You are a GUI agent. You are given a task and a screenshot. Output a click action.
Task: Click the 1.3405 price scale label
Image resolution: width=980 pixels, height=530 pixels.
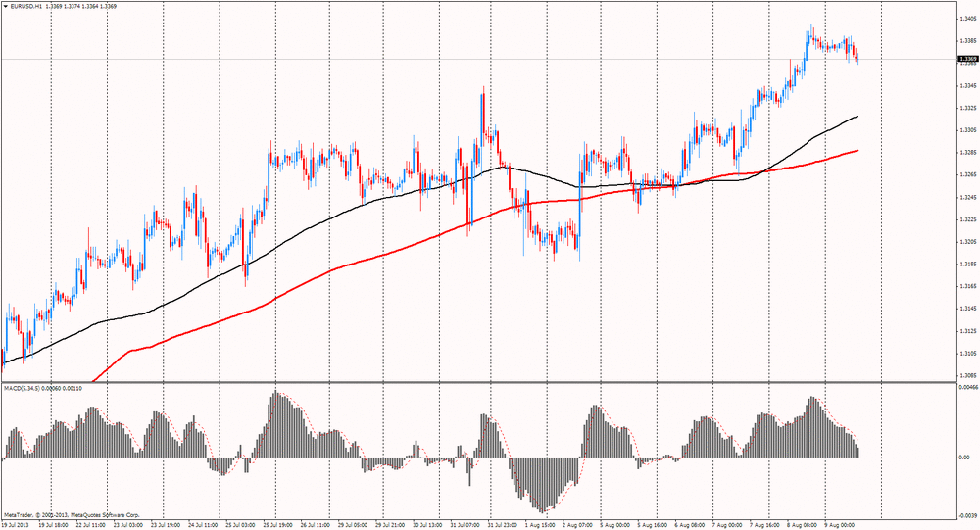tap(967, 19)
